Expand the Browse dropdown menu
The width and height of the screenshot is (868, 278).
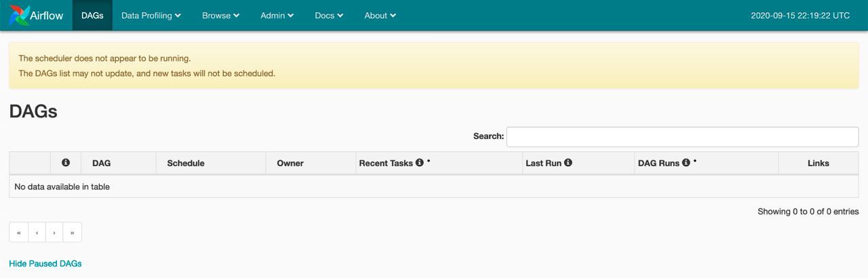(x=220, y=15)
